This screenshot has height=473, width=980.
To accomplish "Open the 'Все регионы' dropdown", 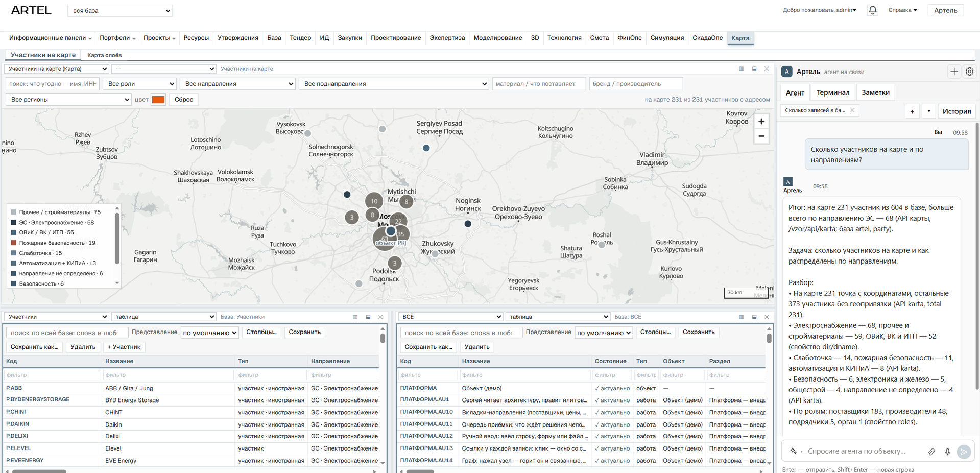I will (x=68, y=100).
